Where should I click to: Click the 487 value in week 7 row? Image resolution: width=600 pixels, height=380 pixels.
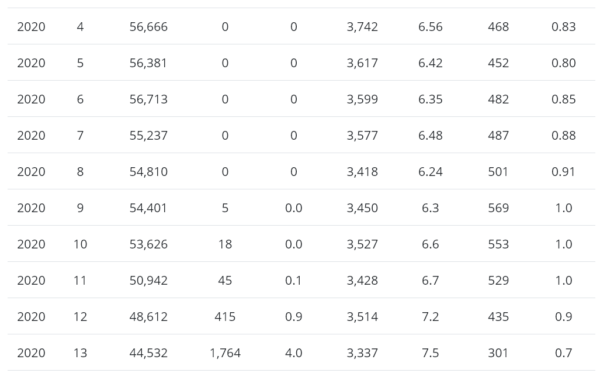[498, 135]
